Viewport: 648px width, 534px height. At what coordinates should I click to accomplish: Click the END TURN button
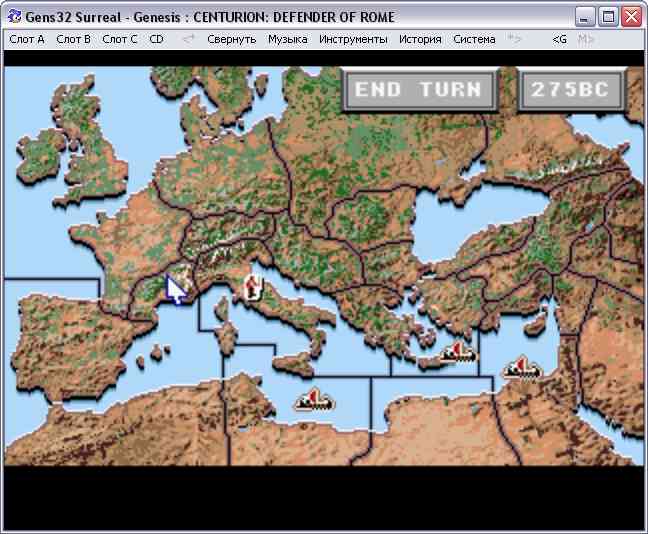pyautogui.click(x=419, y=91)
